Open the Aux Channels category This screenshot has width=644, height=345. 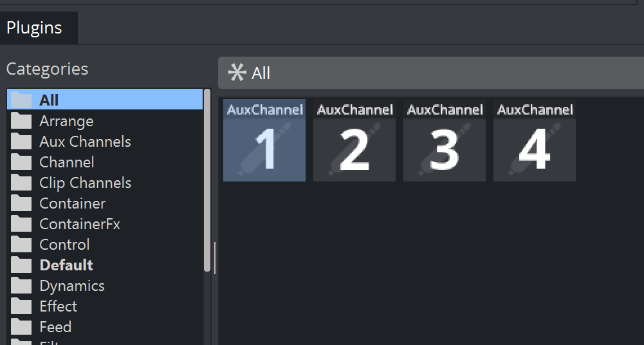pyautogui.click(x=85, y=142)
